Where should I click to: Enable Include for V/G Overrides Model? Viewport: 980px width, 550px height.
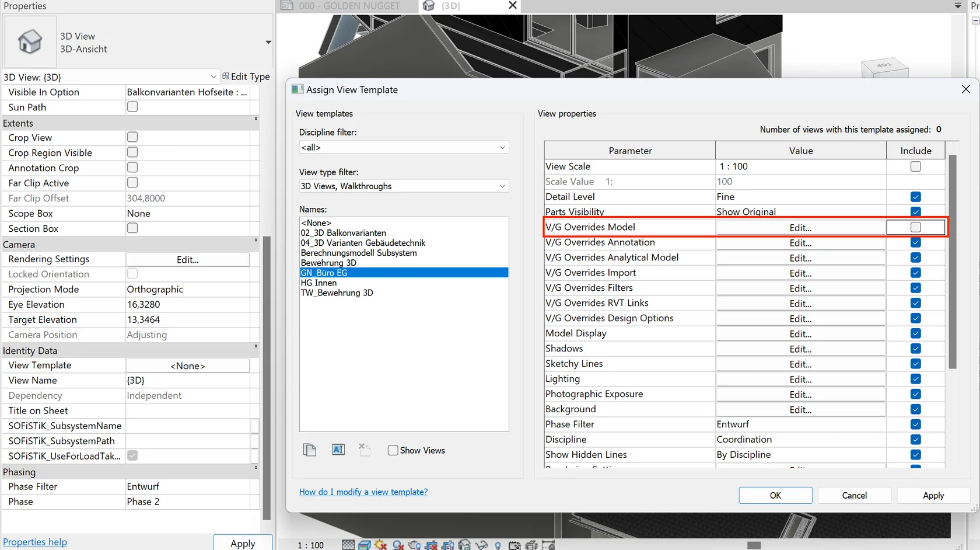[x=915, y=227]
